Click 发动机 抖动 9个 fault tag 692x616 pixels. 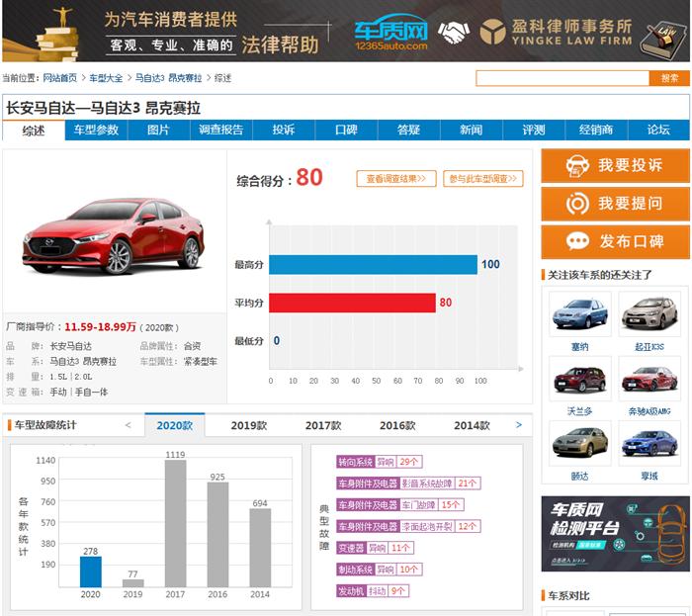pos(373,591)
